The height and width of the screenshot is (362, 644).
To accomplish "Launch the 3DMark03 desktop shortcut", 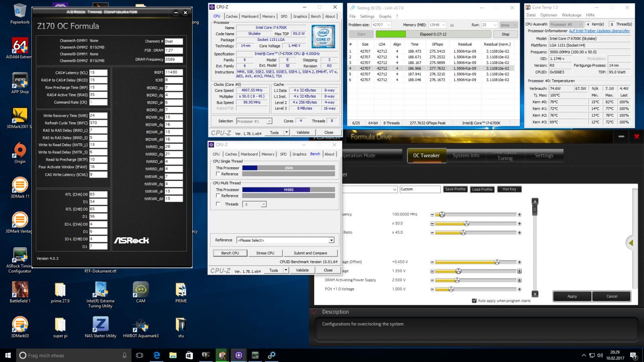I will click(20, 327).
